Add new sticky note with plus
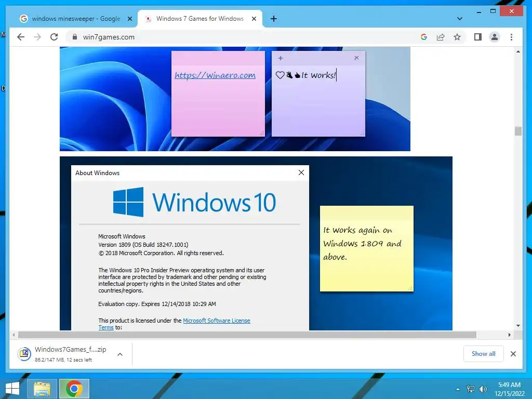The image size is (532, 399). pyautogui.click(x=280, y=58)
